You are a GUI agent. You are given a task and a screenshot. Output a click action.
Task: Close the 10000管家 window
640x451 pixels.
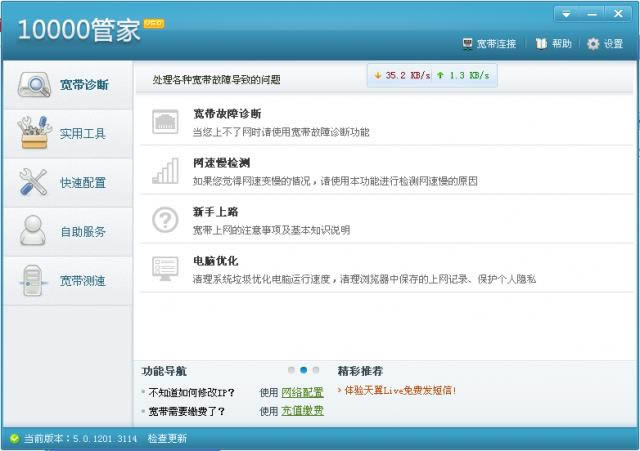pos(618,14)
